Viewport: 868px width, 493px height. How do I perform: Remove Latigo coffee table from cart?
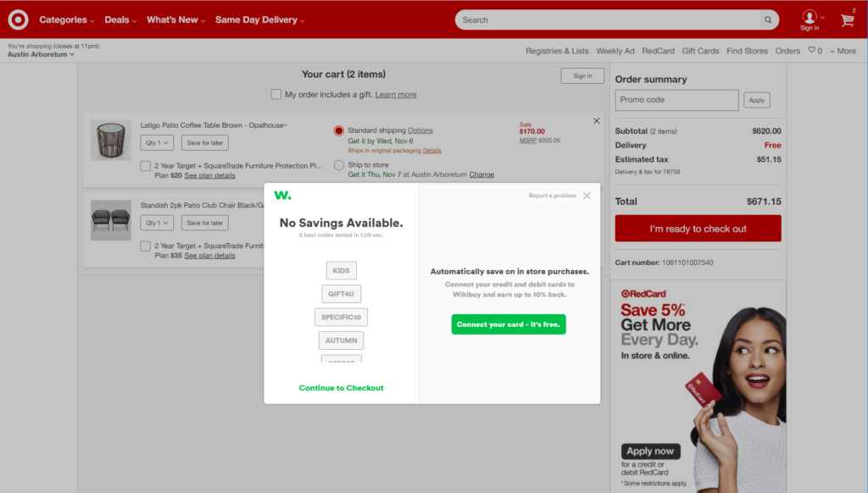click(596, 121)
